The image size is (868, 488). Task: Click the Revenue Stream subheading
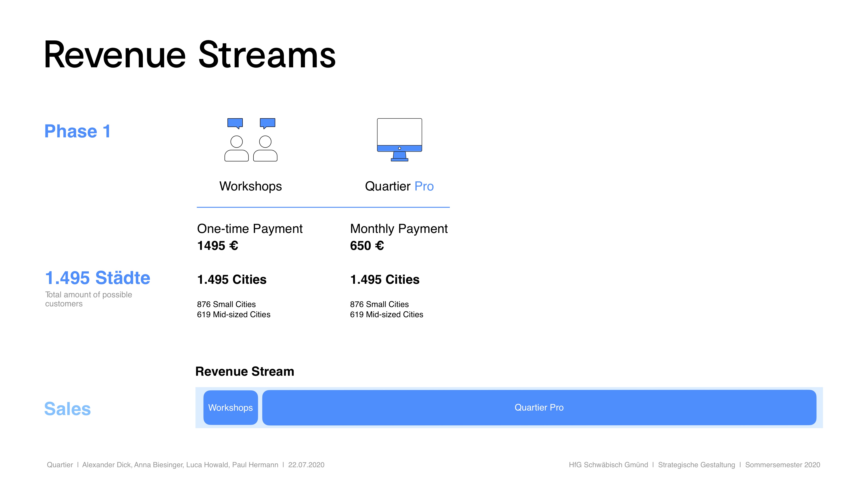pos(245,371)
